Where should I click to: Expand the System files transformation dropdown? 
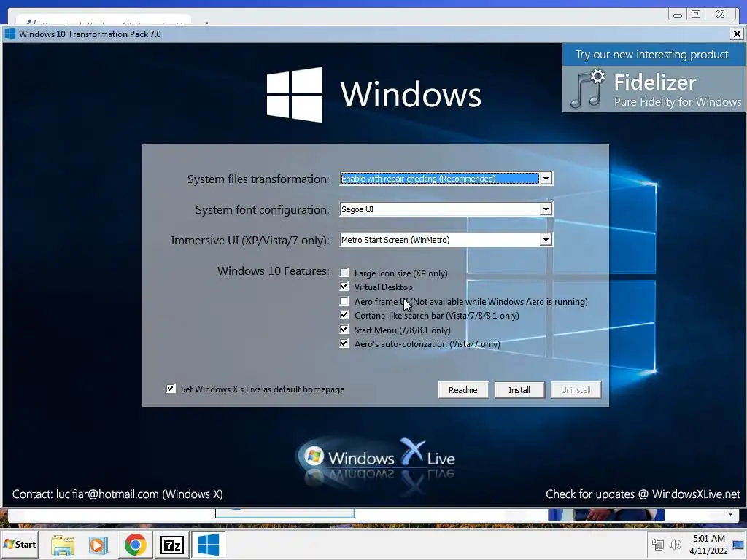[546, 179]
